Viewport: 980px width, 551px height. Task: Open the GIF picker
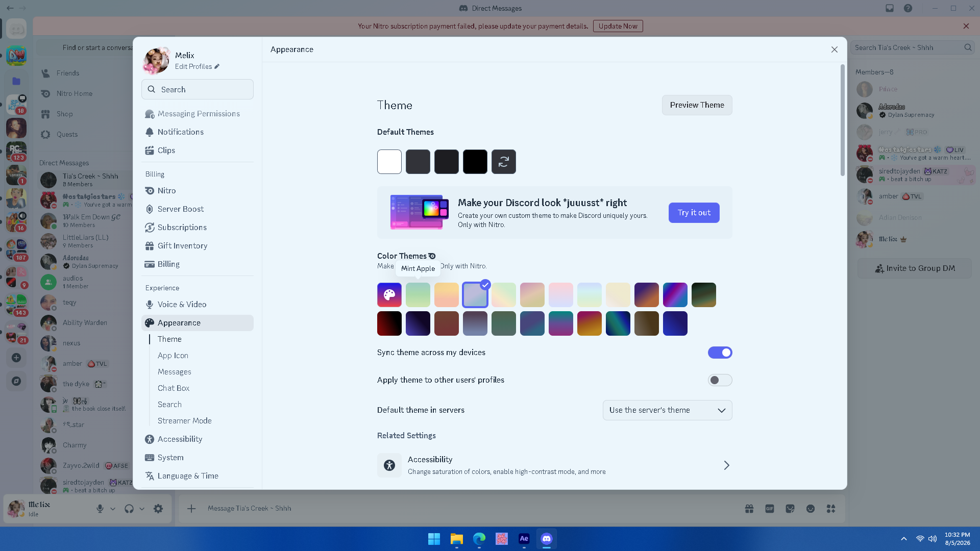point(770,509)
